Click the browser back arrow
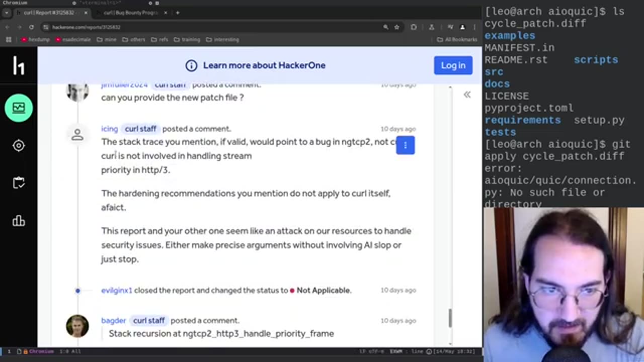The height and width of the screenshot is (362, 644). (8, 27)
